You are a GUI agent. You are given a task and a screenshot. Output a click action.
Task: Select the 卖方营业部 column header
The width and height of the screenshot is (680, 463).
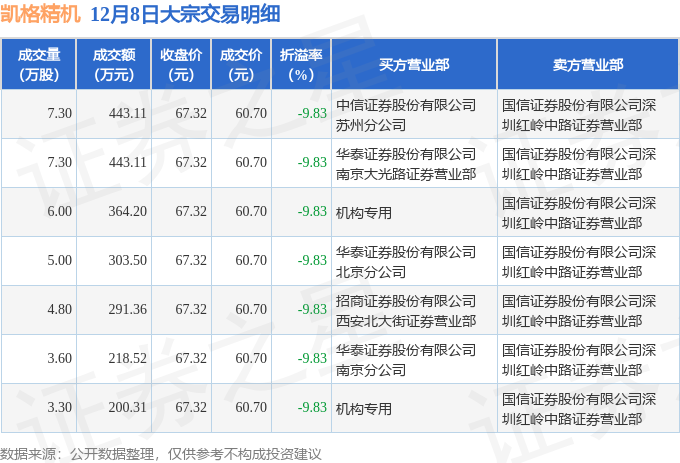588,65
